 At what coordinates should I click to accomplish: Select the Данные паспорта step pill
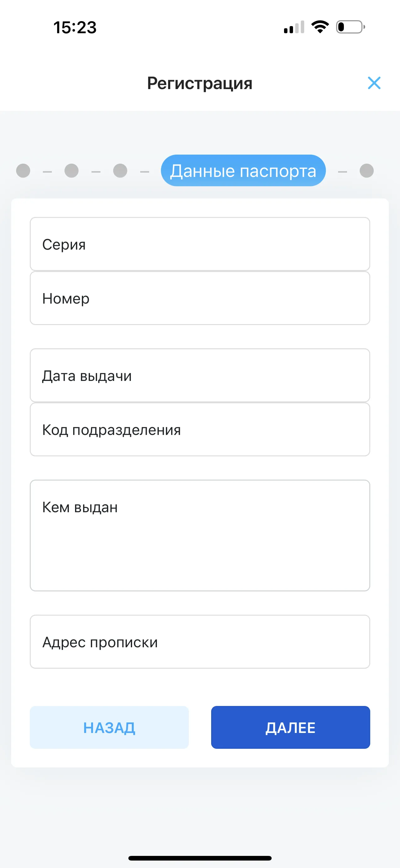[x=243, y=170]
